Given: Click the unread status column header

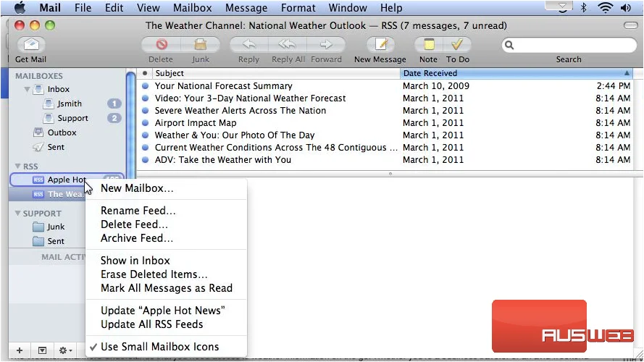Looking at the screenshot, I should [145, 73].
